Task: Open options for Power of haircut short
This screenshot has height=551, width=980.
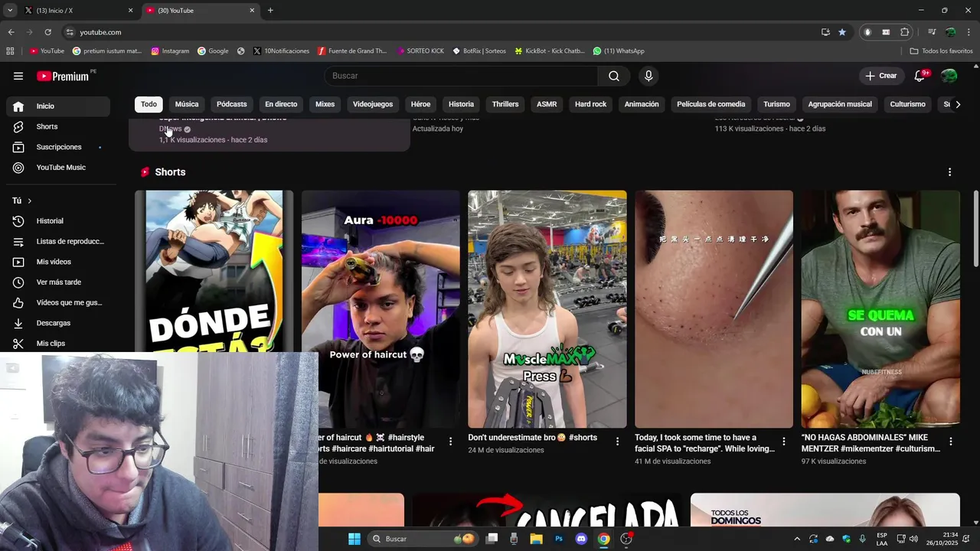Action: click(x=450, y=442)
